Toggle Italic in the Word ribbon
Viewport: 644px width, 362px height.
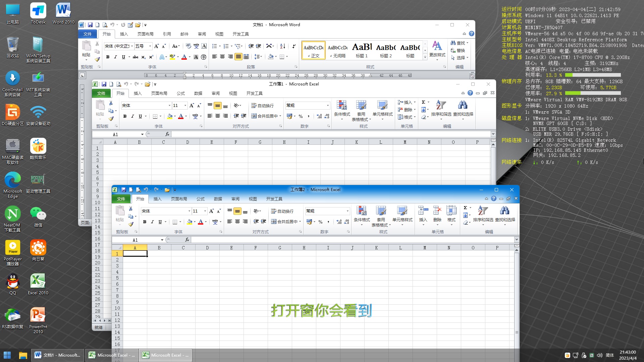pos(115,57)
